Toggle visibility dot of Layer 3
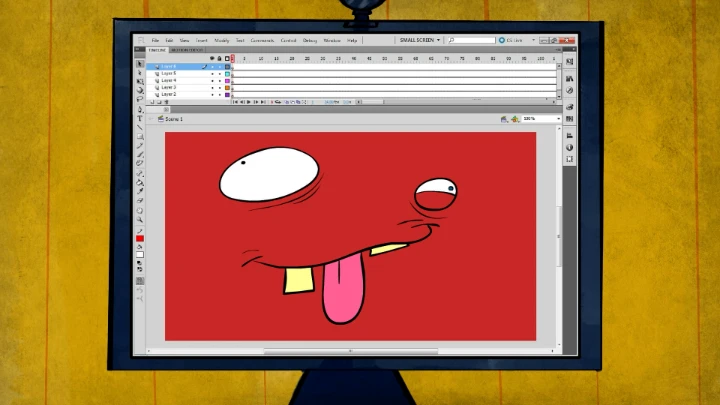Image resolution: width=720 pixels, height=405 pixels. (212, 88)
